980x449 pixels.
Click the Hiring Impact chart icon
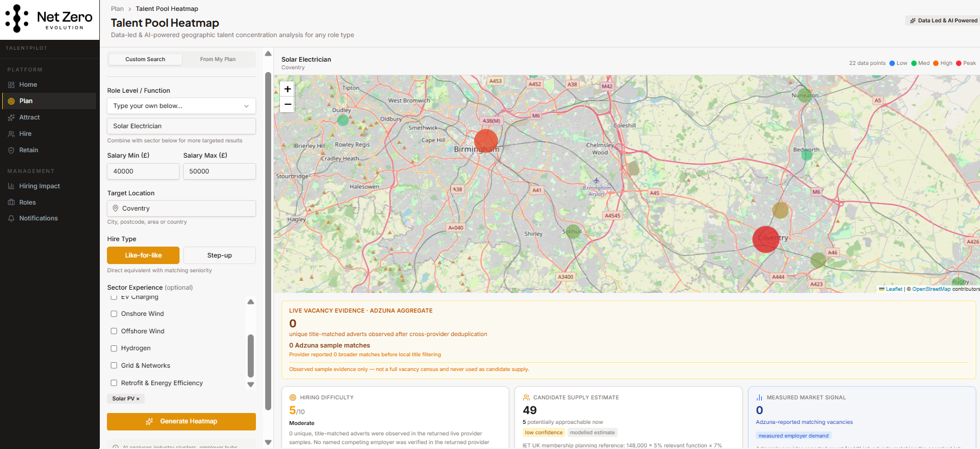(11, 186)
